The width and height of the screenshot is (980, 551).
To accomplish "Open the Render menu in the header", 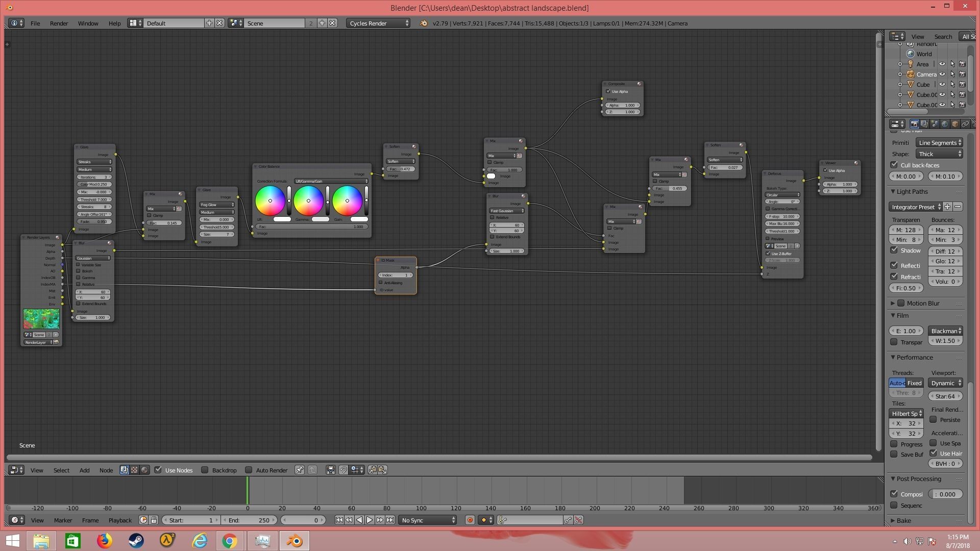I will click(59, 23).
